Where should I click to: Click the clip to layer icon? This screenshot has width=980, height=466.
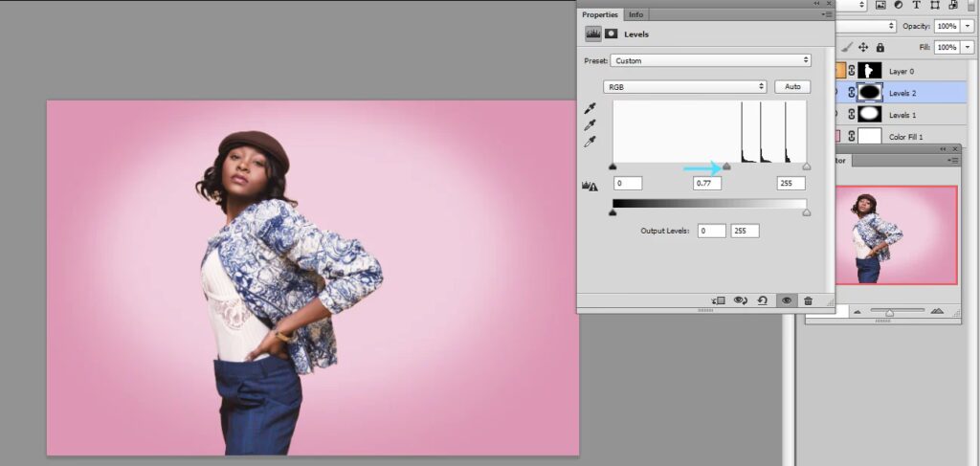click(719, 300)
